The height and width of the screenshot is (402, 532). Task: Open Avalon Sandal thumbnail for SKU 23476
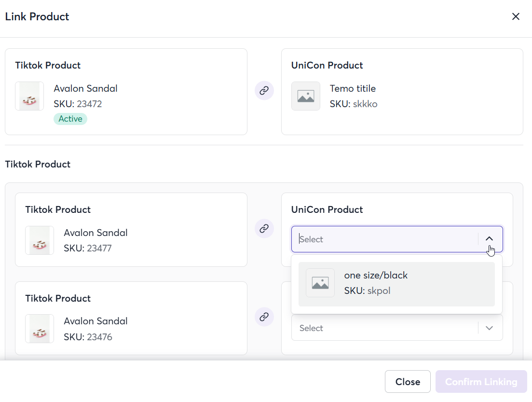click(40, 329)
